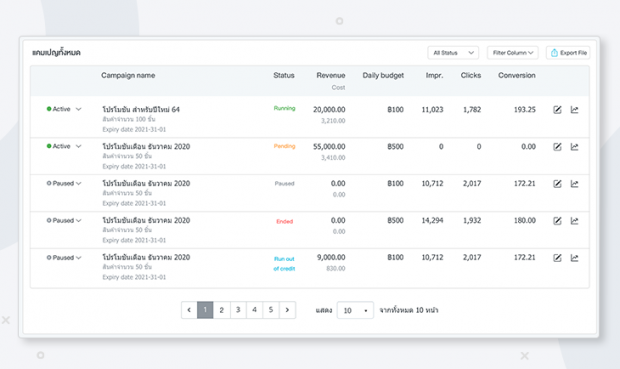Viewport: 620px width, 369px height.
Task: Edit the campaign with 172.21 conversion and Paused status label
Action: coord(557,184)
